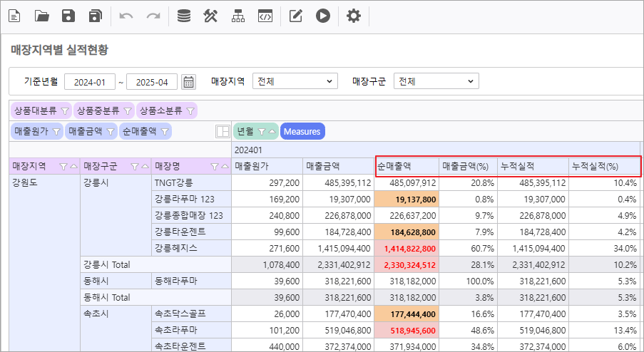Click the New document icon
Image resolution: width=644 pixels, height=352 pixels.
pos(14,16)
